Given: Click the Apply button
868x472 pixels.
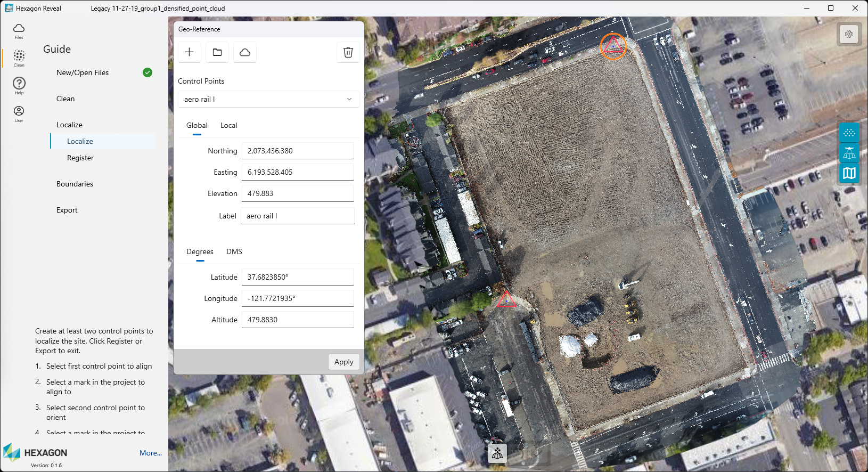Looking at the screenshot, I should [x=343, y=362].
